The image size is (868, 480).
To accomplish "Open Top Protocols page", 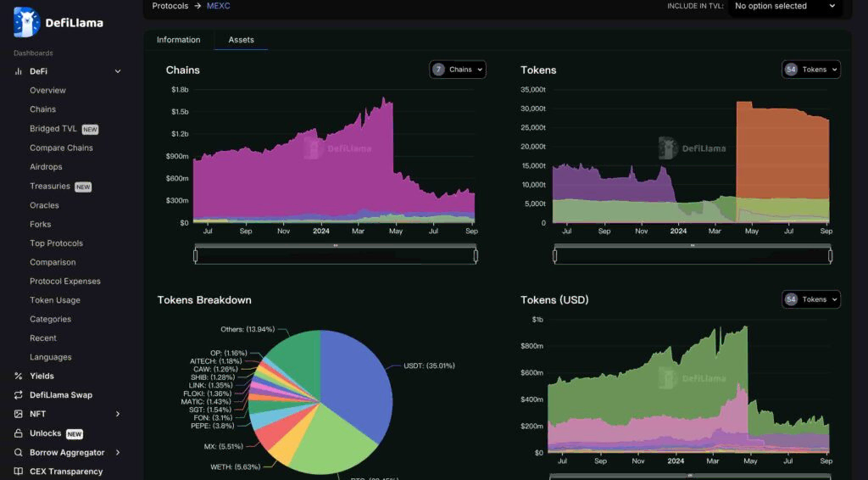I will pyautogui.click(x=57, y=243).
